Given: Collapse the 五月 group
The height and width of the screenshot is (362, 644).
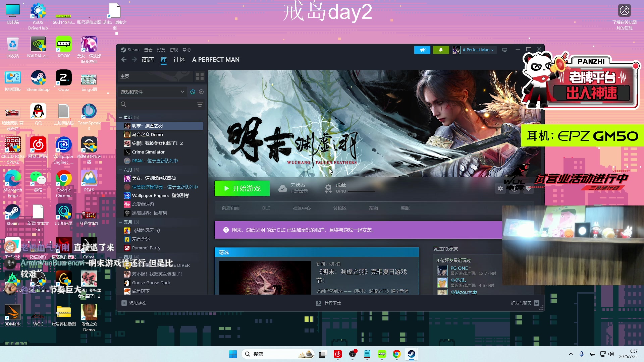Looking at the screenshot, I should pyautogui.click(x=120, y=222).
